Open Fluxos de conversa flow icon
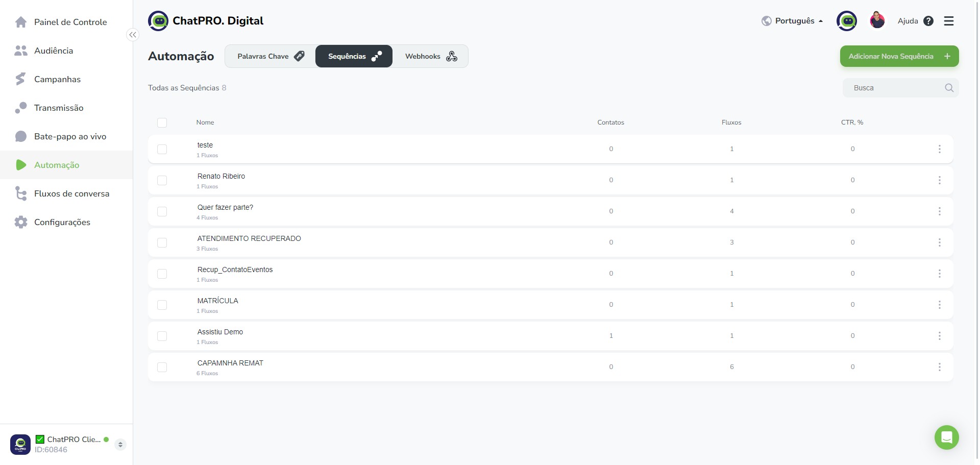 click(21, 193)
